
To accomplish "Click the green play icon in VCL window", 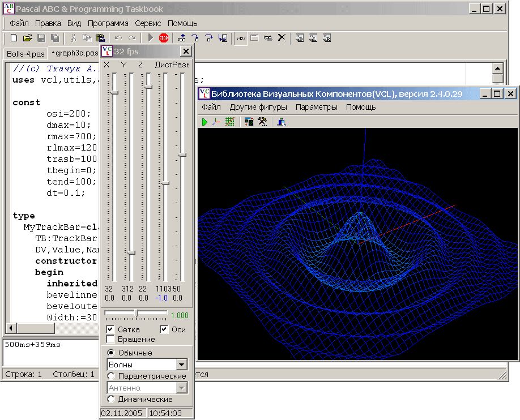I will tap(204, 122).
